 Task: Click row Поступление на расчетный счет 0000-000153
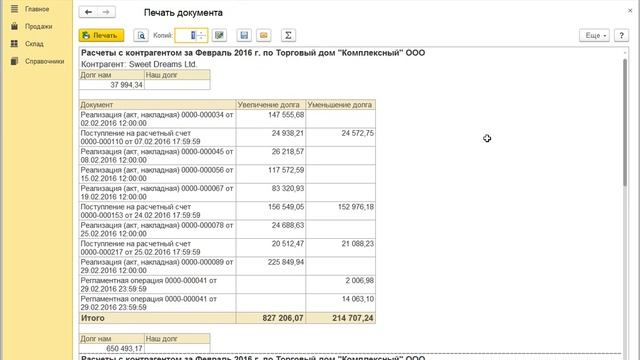(158, 211)
